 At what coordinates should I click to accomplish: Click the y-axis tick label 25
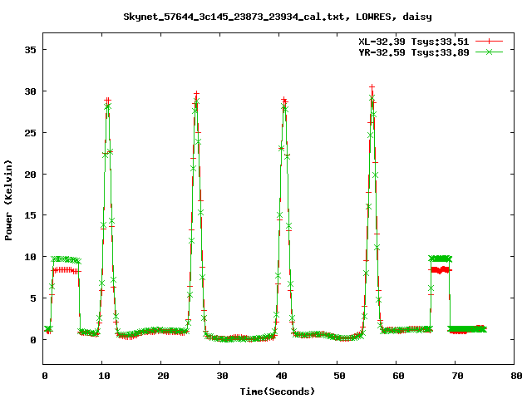30,133
